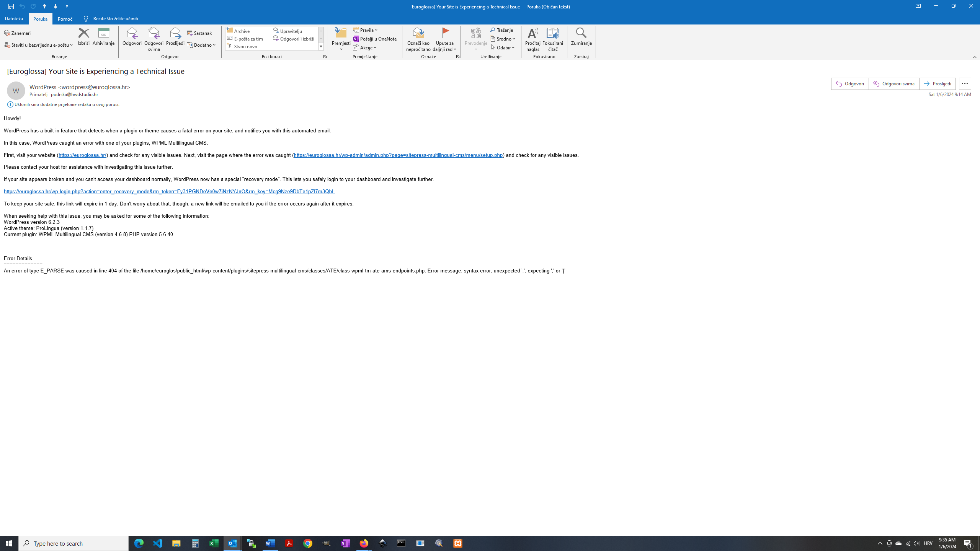Select 'Odgovori i izbriši' quick step

coord(295,39)
